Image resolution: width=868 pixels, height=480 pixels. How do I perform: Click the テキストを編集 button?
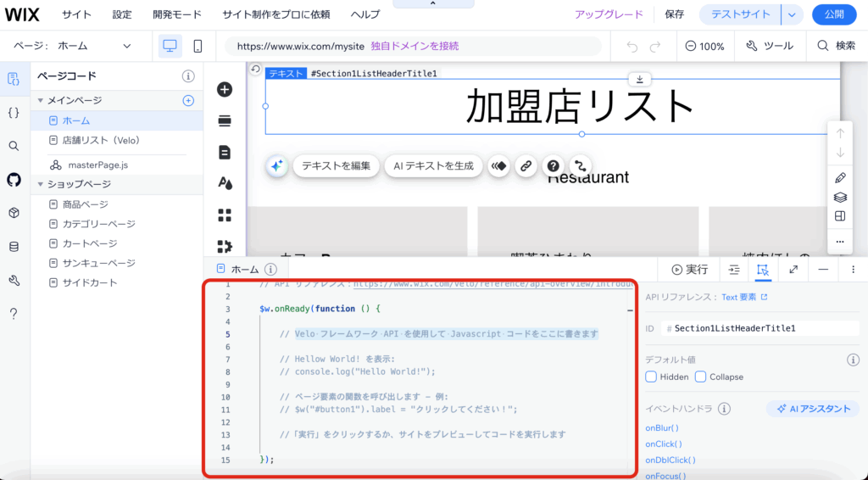(x=336, y=165)
